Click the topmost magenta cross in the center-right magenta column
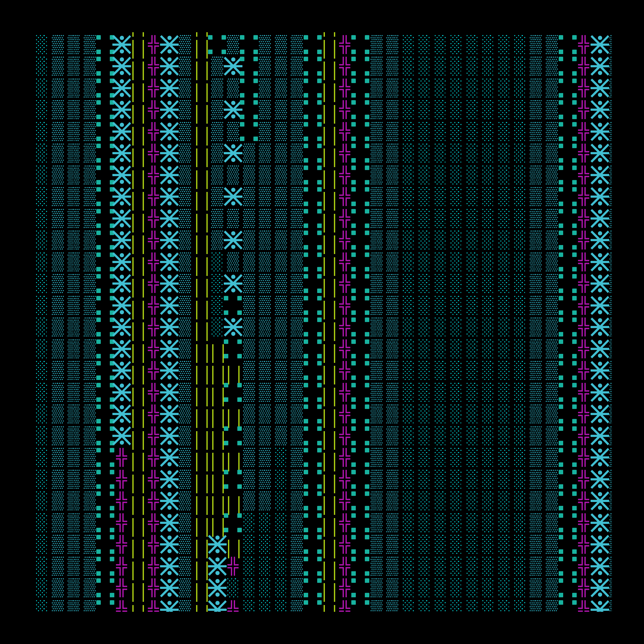The image size is (644, 644). [345, 44]
